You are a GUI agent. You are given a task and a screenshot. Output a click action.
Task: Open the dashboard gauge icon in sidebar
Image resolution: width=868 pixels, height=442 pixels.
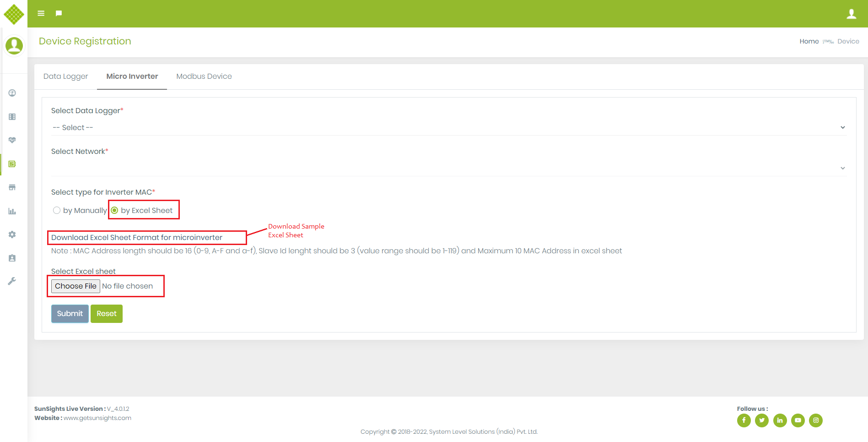(x=12, y=93)
